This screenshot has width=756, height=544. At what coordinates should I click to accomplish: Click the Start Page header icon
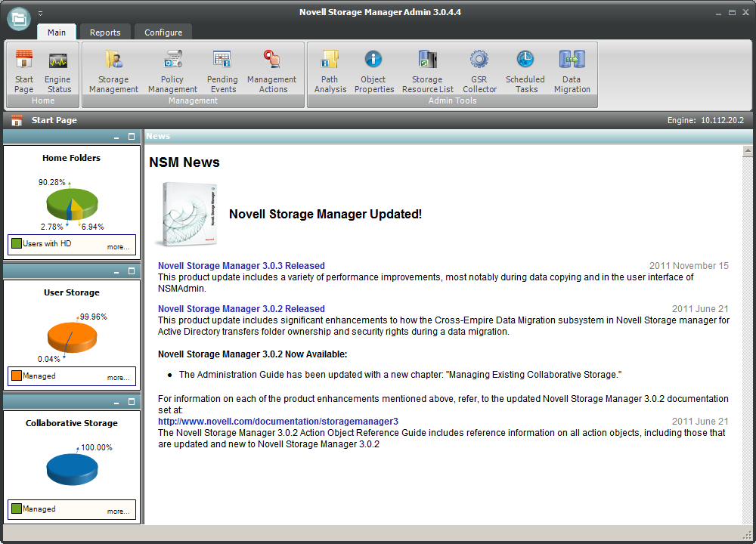(x=17, y=120)
